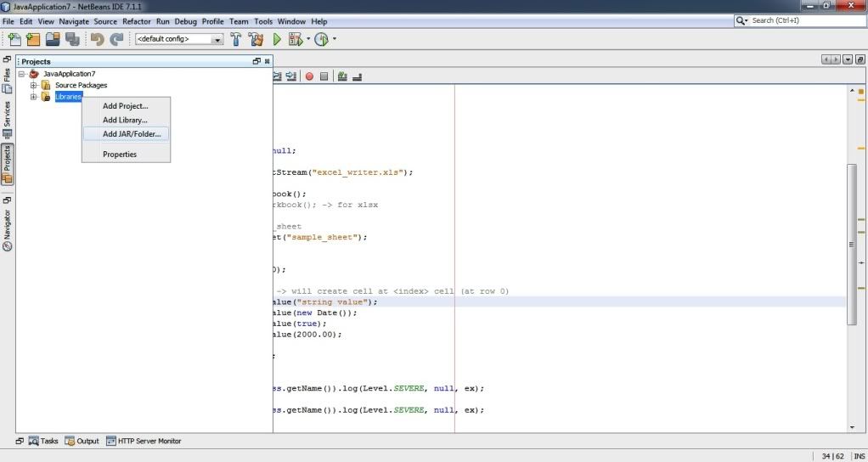
Task: Open the search options dropdown arrow
Action: coord(747,20)
